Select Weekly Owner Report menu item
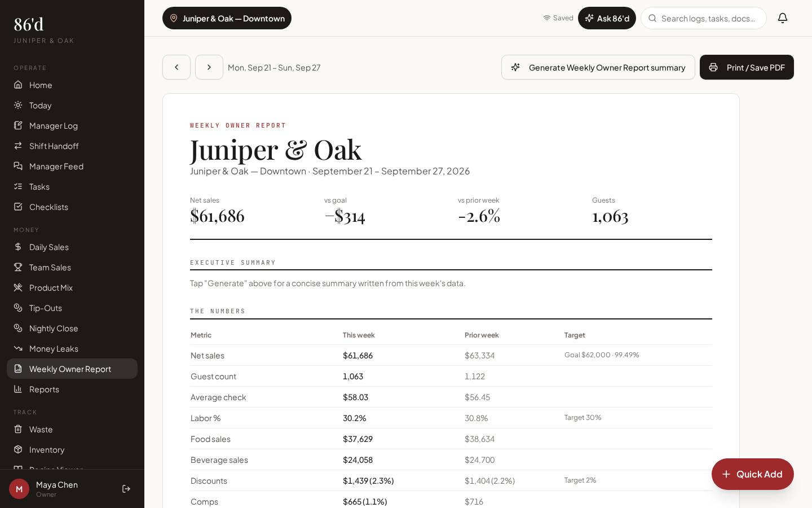 coord(72,369)
